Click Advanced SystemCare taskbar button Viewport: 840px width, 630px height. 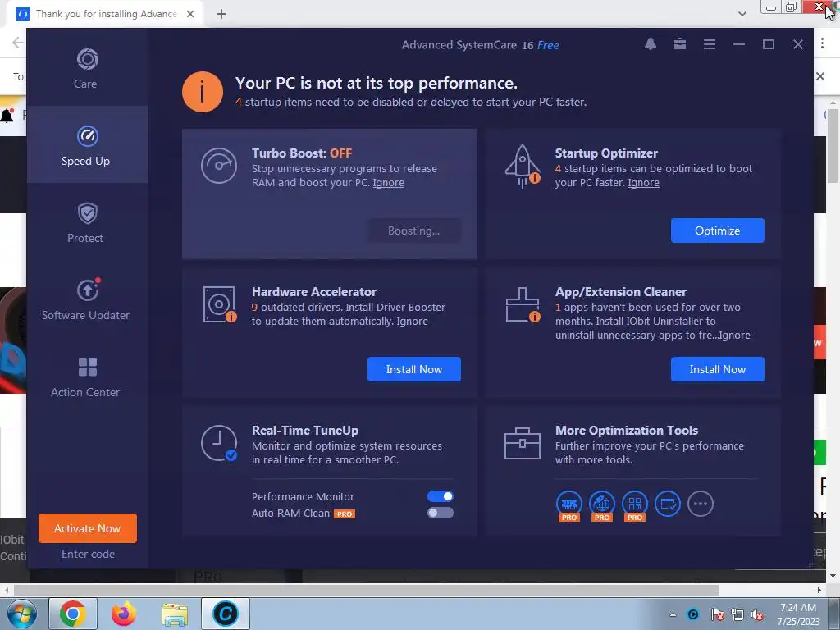tap(226, 614)
